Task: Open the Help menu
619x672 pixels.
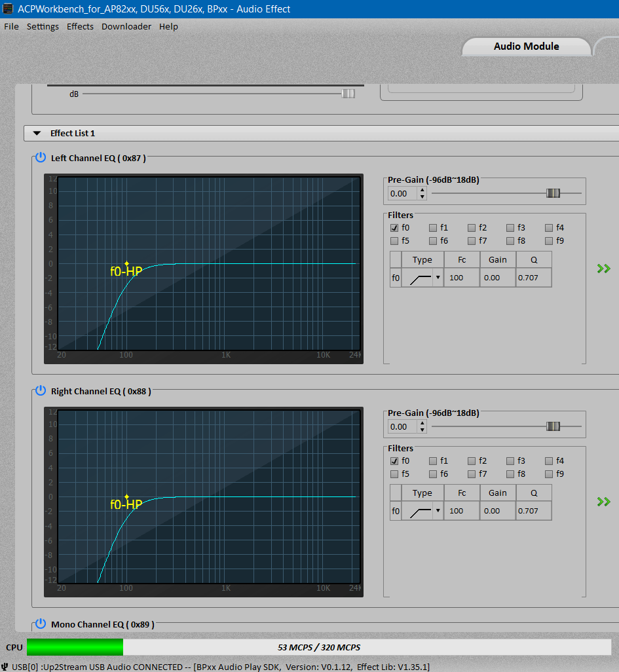Action: point(168,27)
